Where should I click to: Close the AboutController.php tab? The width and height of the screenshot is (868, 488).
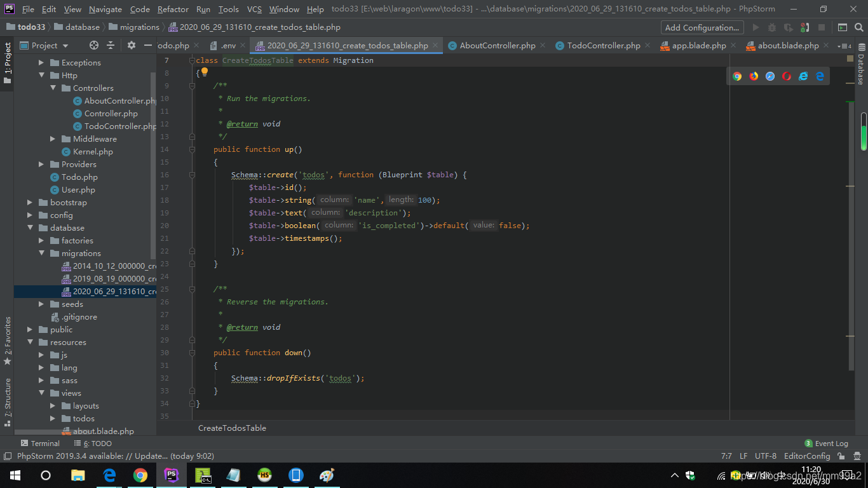[x=543, y=45]
